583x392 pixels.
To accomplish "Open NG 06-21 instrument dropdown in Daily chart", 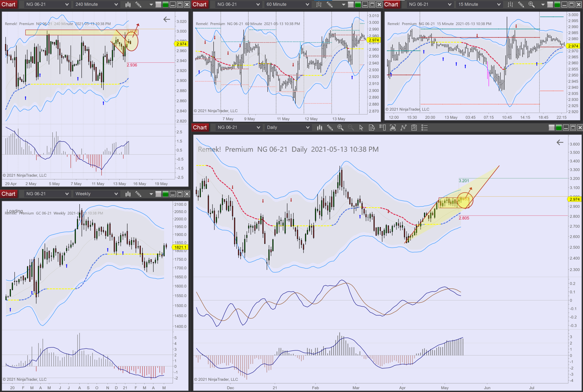I will (238, 127).
